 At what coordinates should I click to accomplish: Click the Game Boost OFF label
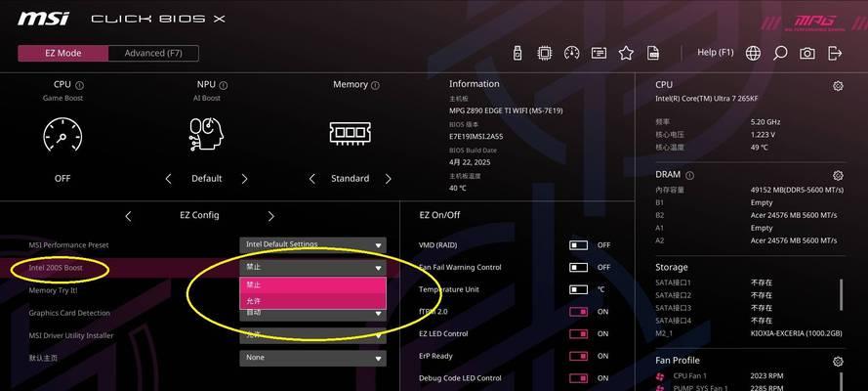coord(62,178)
